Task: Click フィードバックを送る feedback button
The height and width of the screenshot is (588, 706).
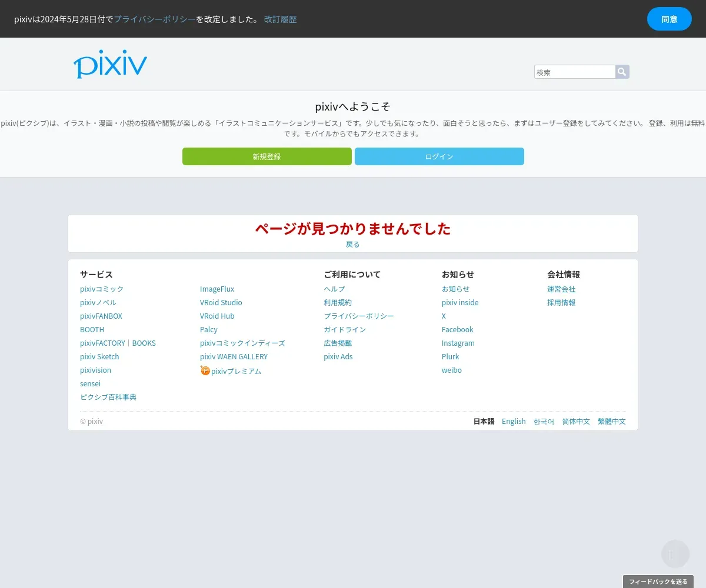Action: (x=658, y=582)
